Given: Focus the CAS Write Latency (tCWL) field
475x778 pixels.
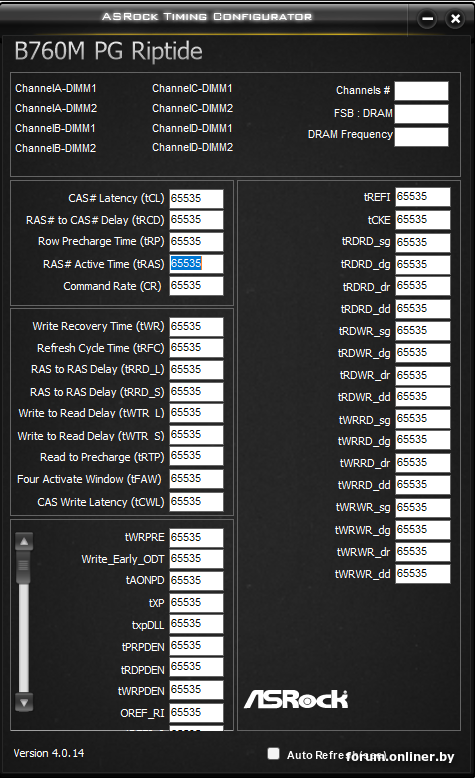Looking at the screenshot, I should coord(196,502).
